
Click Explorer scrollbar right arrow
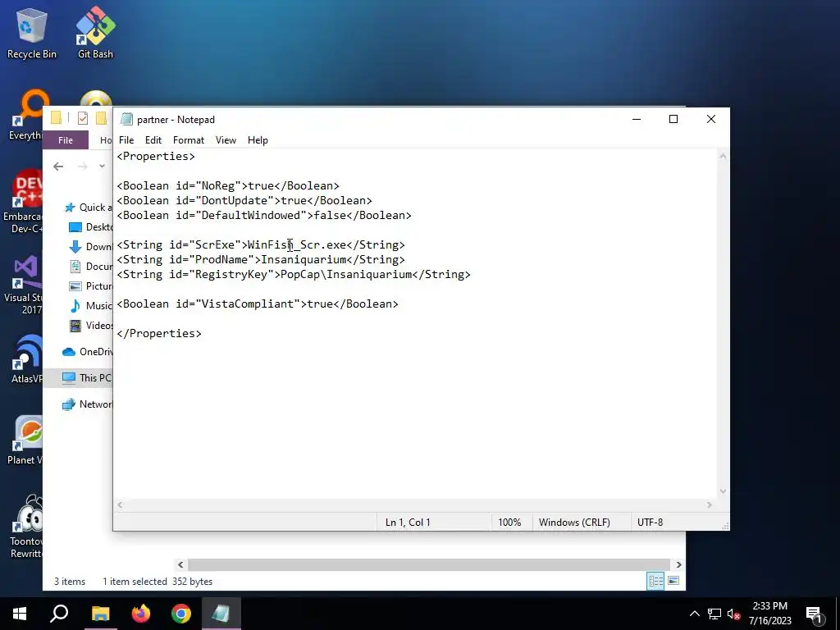(678, 564)
